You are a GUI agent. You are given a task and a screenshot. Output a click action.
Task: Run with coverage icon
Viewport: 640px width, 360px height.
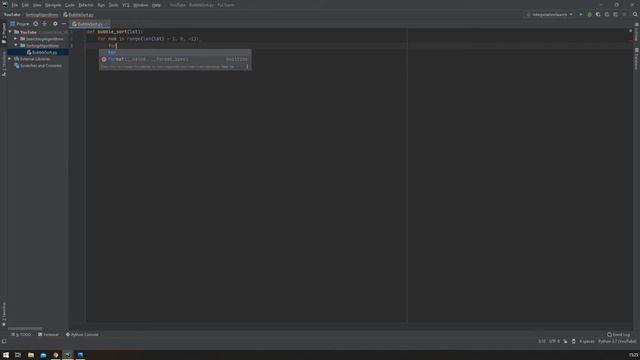[598, 15]
